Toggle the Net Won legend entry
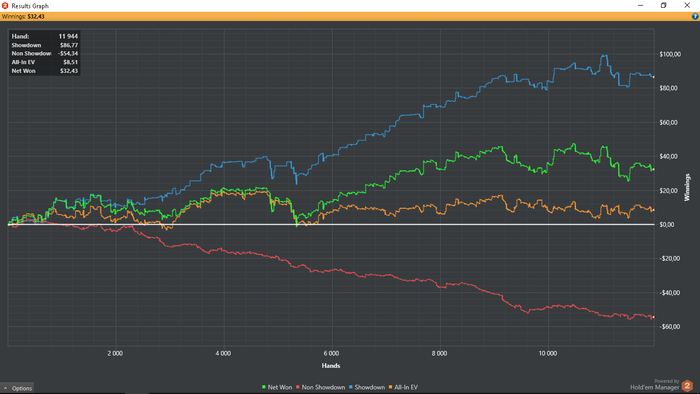The width and height of the screenshot is (700, 394). coord(277,387)
